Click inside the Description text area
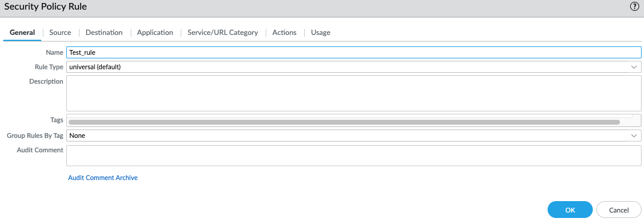 click(354, 93)
